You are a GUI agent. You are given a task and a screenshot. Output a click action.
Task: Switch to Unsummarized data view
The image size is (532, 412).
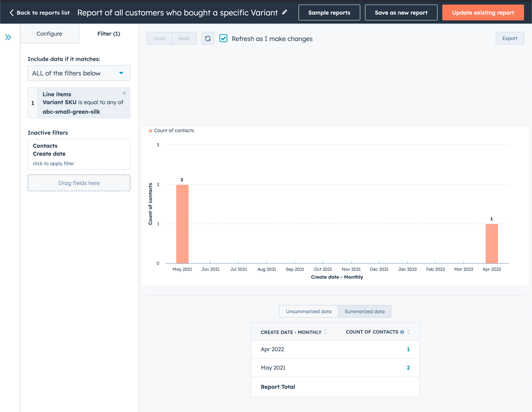(308, 311)
